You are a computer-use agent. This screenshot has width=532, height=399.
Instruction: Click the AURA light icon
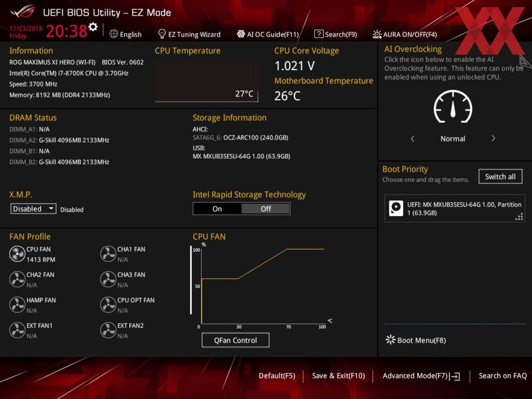[377, 34]
